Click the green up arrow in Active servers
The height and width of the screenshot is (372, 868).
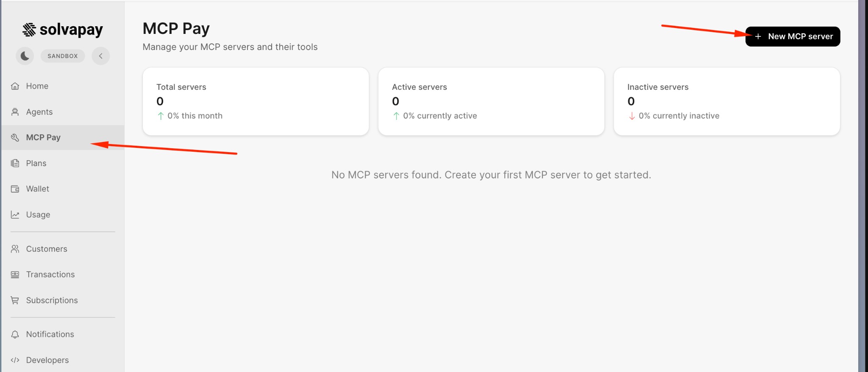pos(396,116)
